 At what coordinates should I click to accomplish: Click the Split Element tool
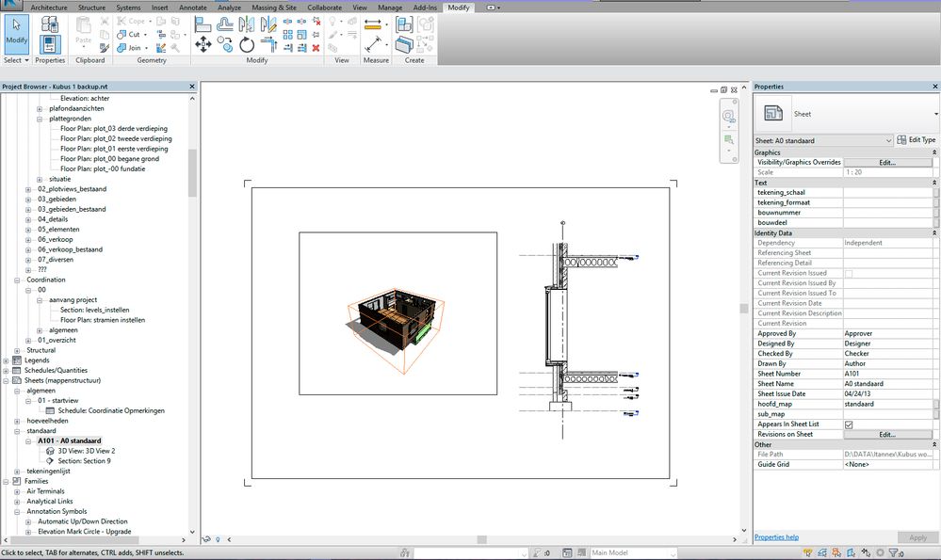coord(288,22)
